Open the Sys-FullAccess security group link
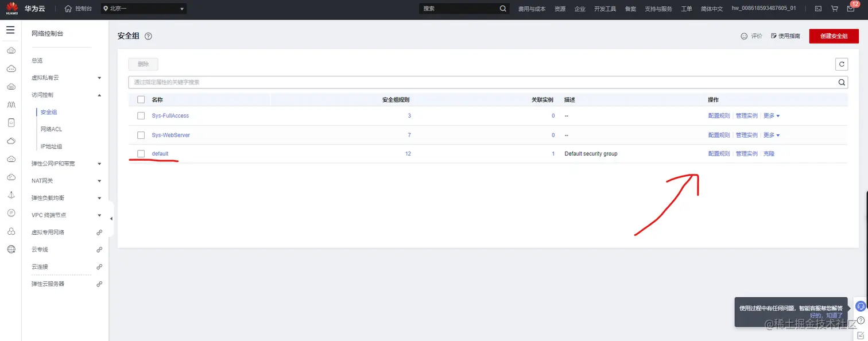The height and width of the screenshot is (341, 868). tap(170, 116)
